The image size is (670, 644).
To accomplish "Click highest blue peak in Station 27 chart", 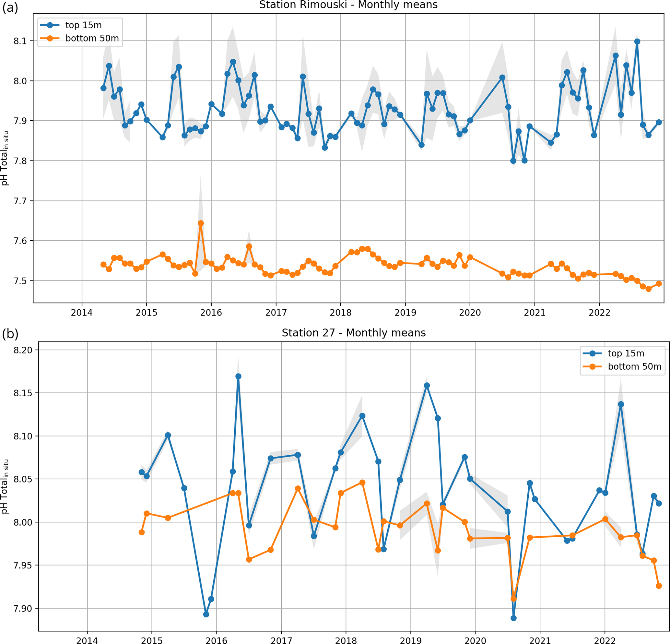I will [x=238, y=376].
